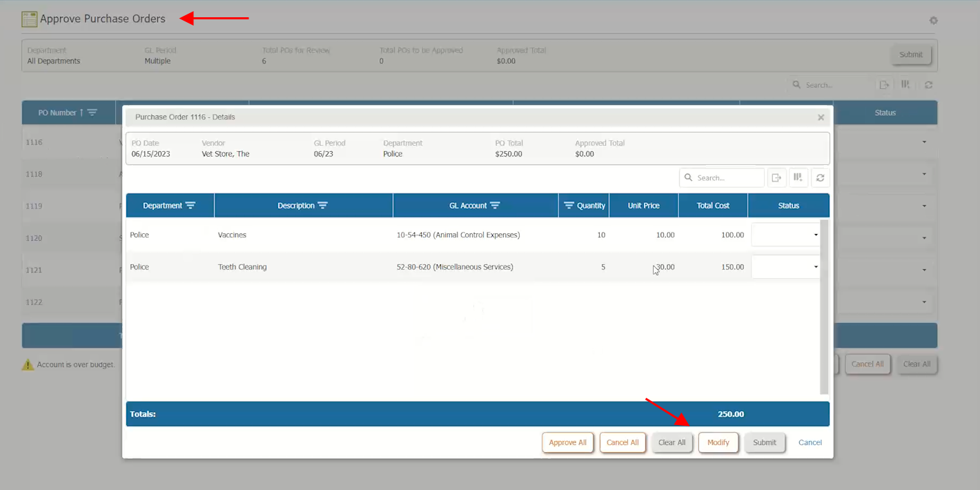Click the Cancel link in the dialog

(810, 442)
